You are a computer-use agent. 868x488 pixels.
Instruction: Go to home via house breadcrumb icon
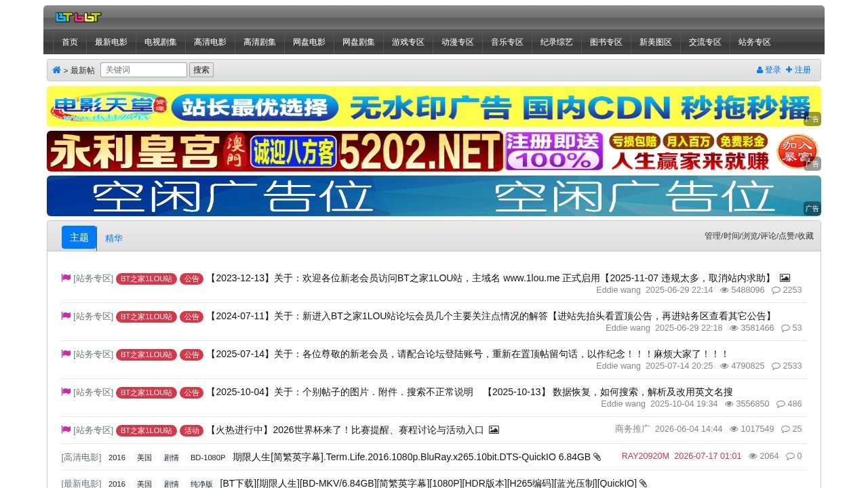pos(56,70)
